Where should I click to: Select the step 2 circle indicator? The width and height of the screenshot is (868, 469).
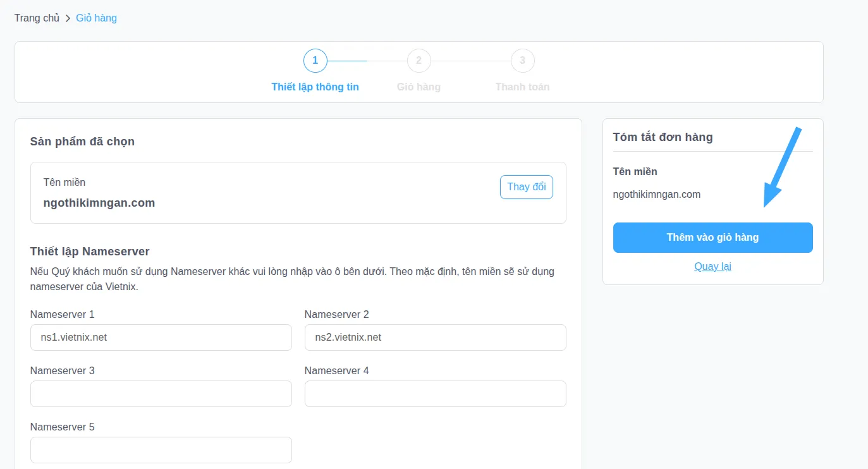tap(419, 61)
